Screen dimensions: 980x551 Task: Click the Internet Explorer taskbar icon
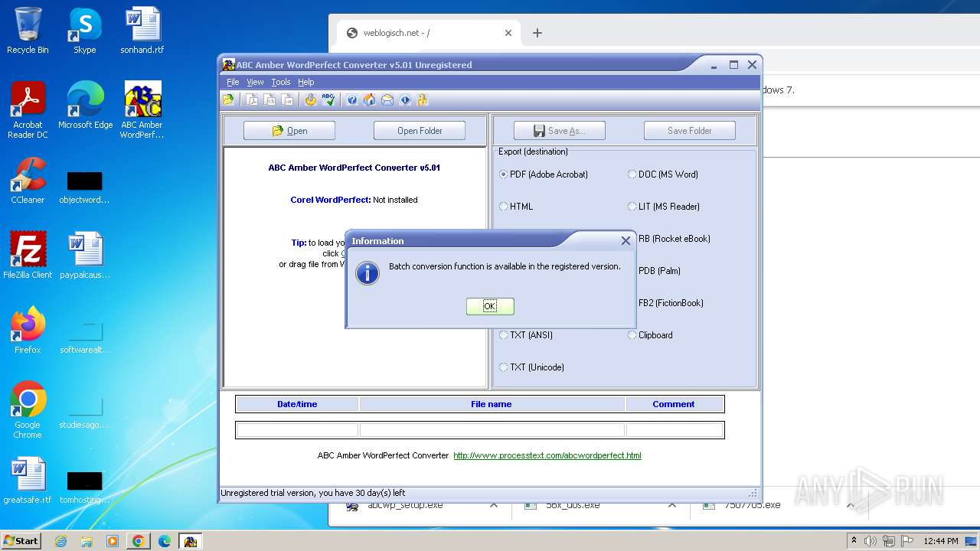[60, 541]
